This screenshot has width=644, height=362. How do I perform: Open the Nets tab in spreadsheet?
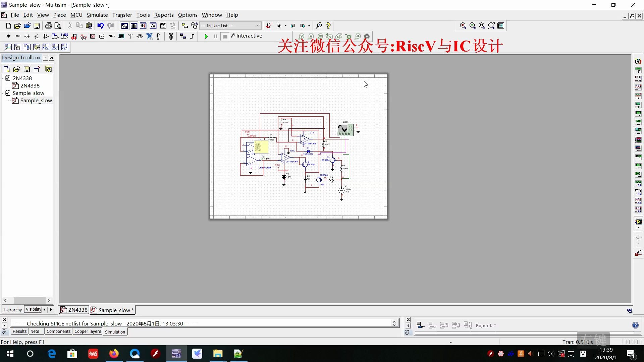(x=35, y=331)
